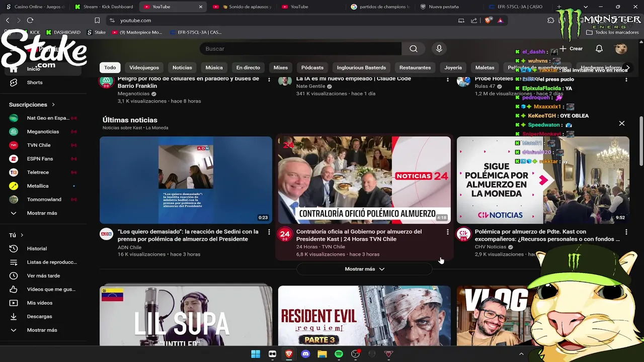Image resolution: width=644 pixels, height=362 pixels.
Task: Select Restaurantes filter chip
Action: click(415, 67)
